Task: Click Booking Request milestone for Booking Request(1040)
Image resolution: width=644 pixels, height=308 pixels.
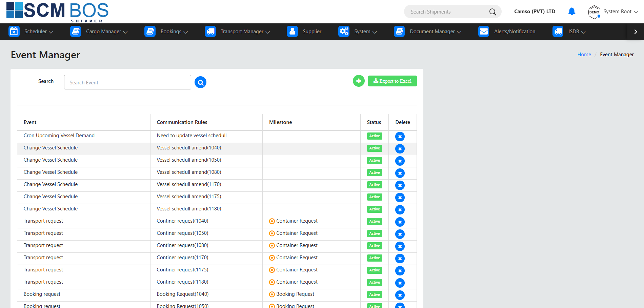Action: tap(295, 294)
